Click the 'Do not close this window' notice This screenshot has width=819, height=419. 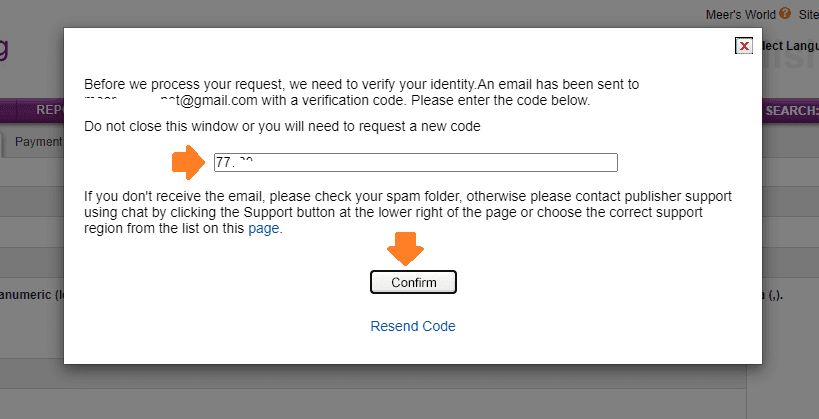pyautogui.click(x=282, y=126)
